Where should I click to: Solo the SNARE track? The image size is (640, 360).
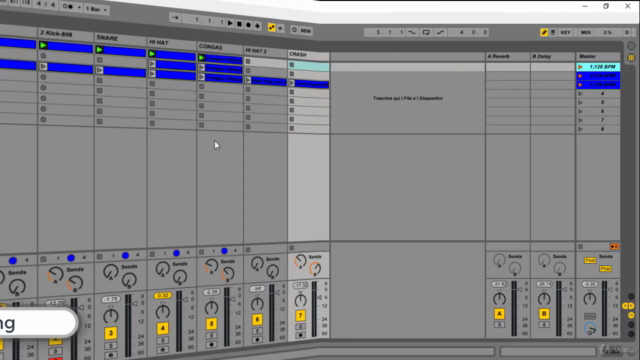111,345
